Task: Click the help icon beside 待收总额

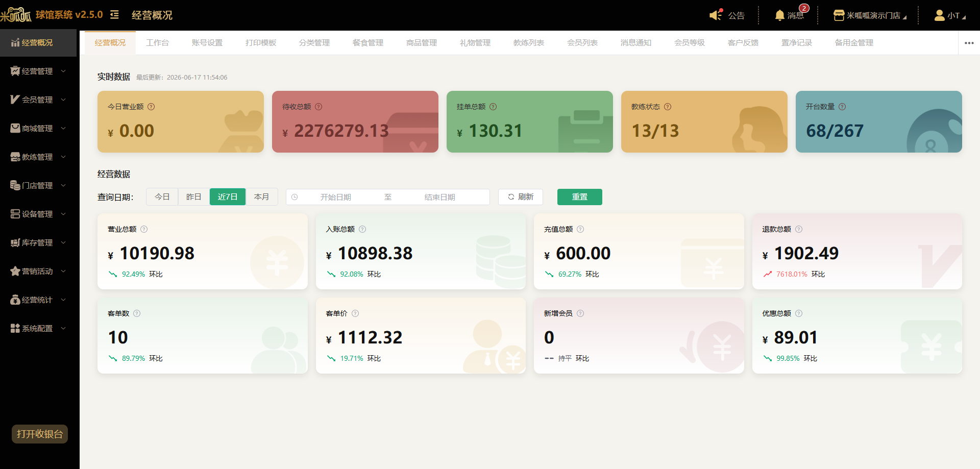Action: pos(318,107)
